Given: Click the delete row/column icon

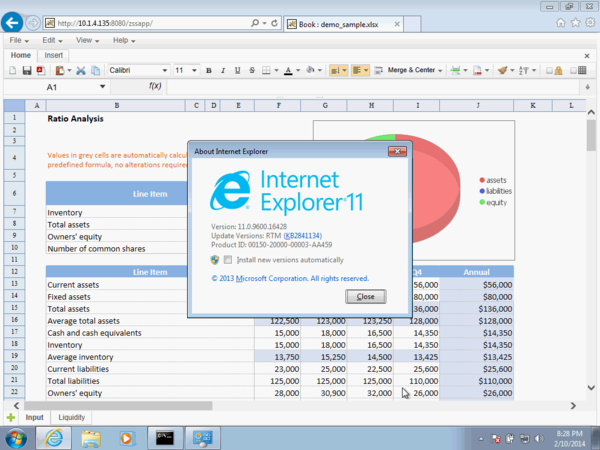Looking at the screenshot, I should click(x=477, y=70).
